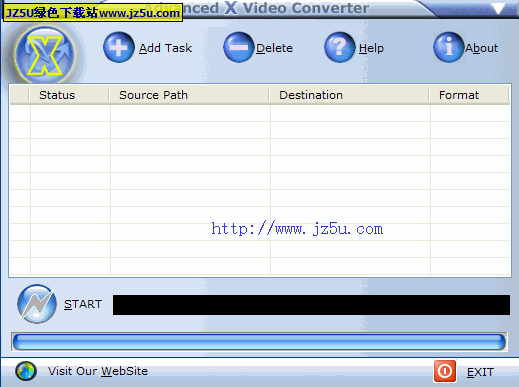The height and width of the screenshot is (387, 519).
Task: Open Help via the question mark icon
Action: point(340,47)
